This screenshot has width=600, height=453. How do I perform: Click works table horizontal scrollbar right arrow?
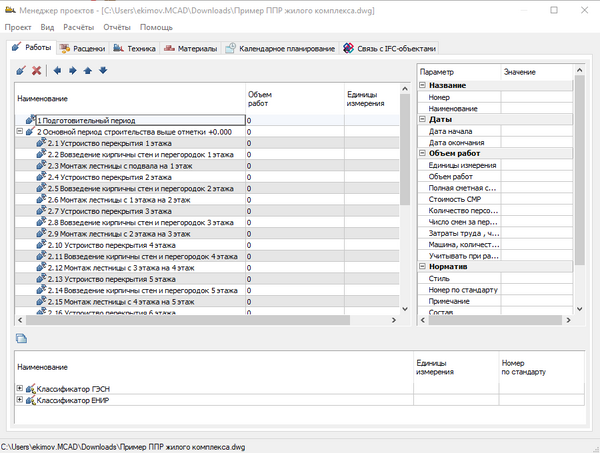[x=394, y=320]
